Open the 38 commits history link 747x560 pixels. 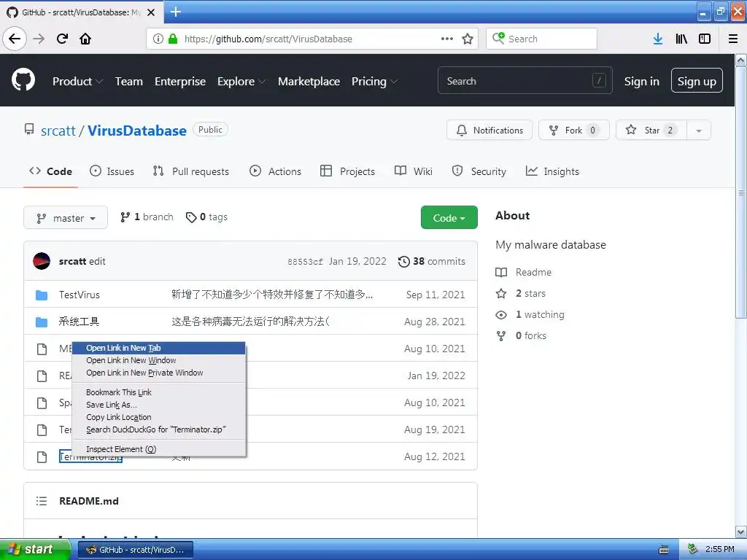[x=432, y=262]
